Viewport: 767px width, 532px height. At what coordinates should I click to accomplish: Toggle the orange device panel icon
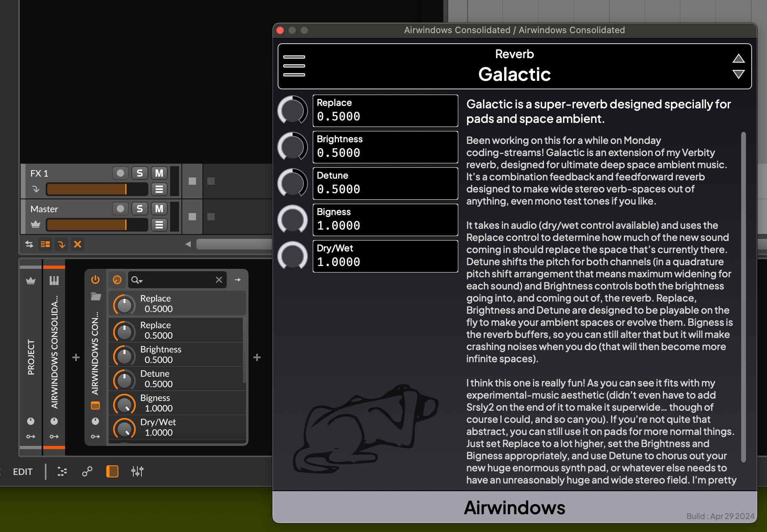click(112, 471)
